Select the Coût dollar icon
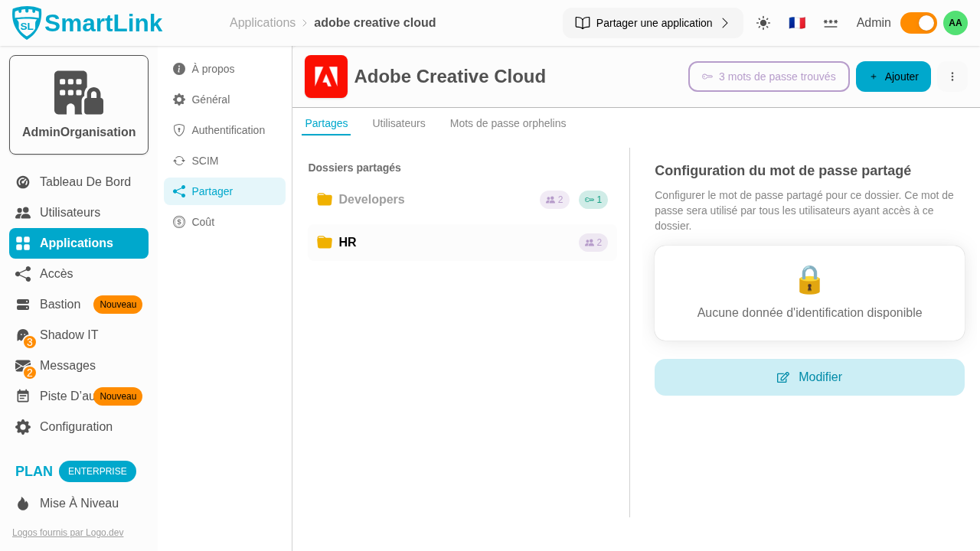The image size is (980, 551). [178, 222]
